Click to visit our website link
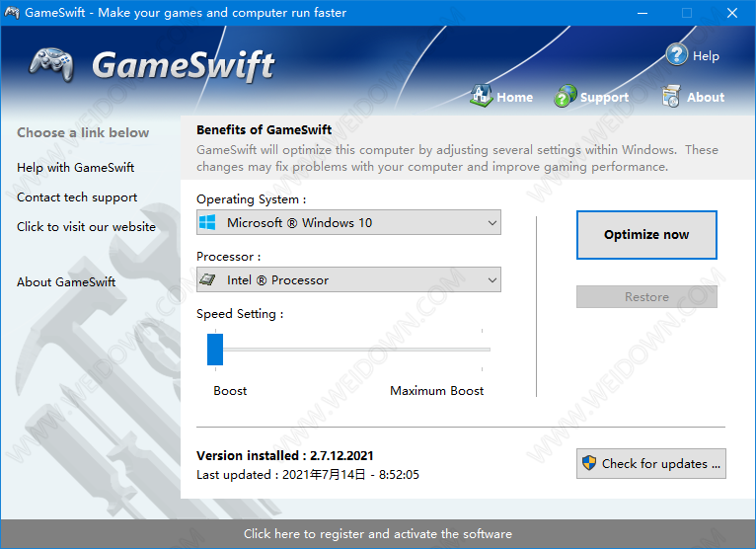This screenshot has width=756, height=549. (x=86, y=227)
